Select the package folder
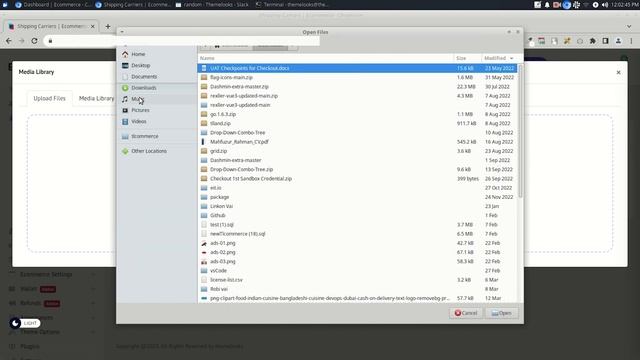Image resolution: width=640 pixels, height=360 pixels. point(357,197)
